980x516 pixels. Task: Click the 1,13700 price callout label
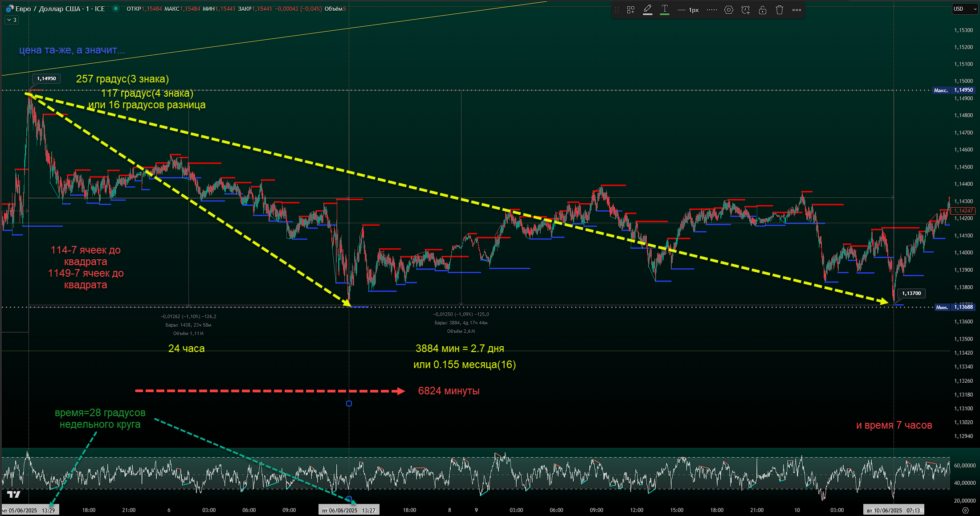pos(911,293)
